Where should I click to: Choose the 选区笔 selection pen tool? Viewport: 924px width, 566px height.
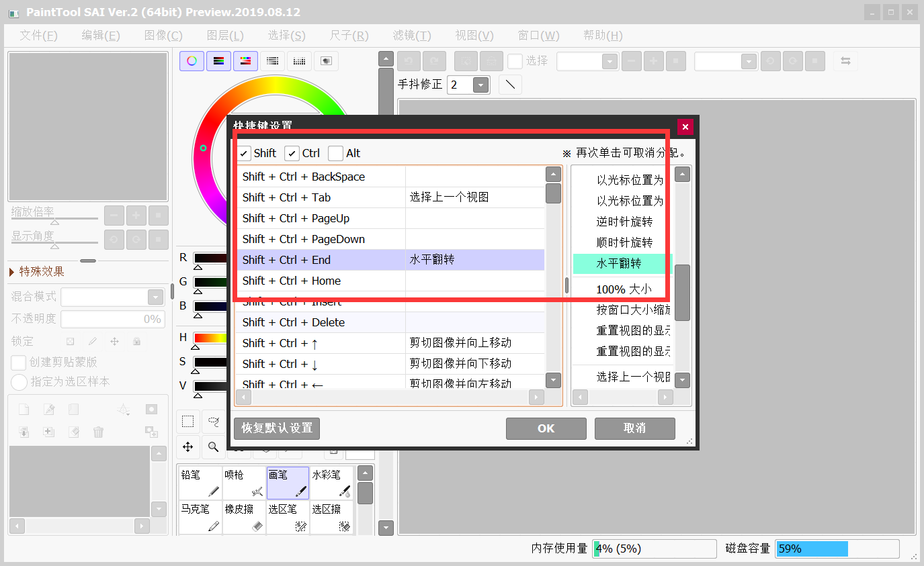pyautogui.click(x=288, y=518)
